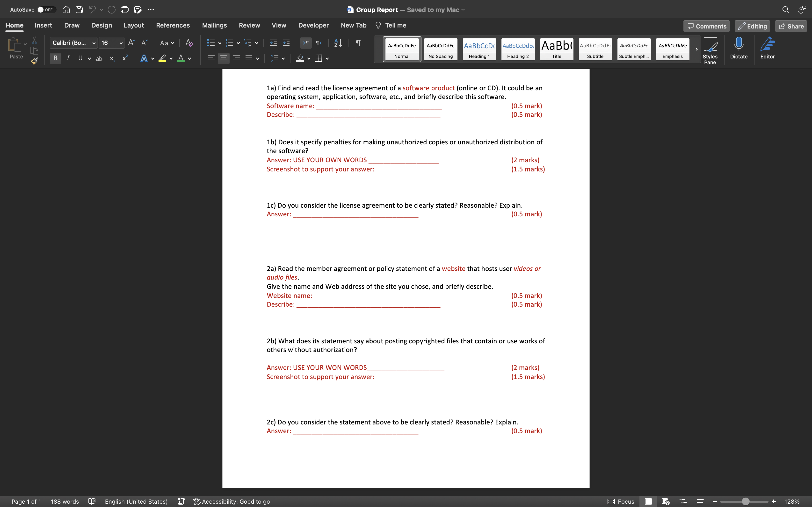The width and height of the screenshot is (812, 507).
Task: Click the Italic formatting icon
Action: point(68,58)
